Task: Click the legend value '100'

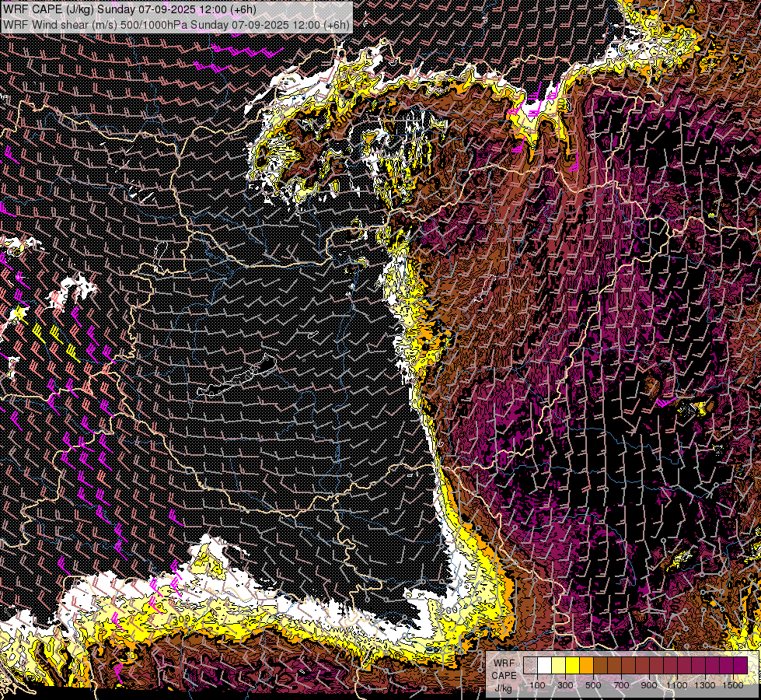Action: coord(537,685)
